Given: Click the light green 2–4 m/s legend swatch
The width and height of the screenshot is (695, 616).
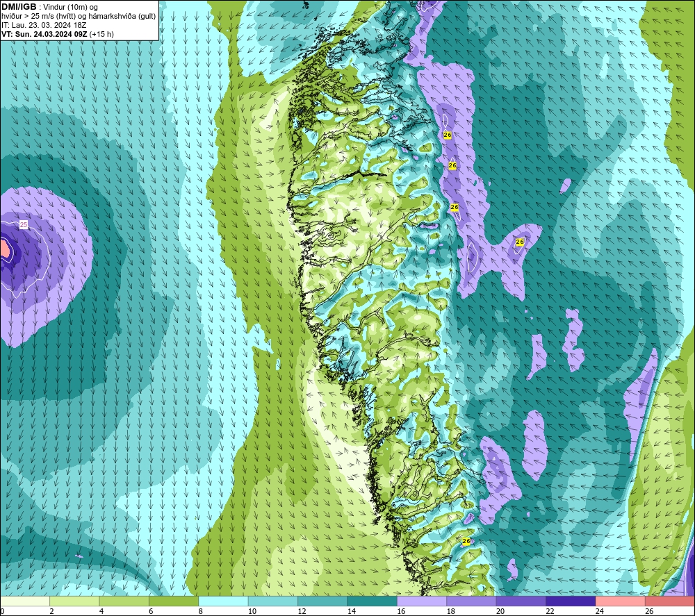Looking at the screenshot, I should (74, 601).
